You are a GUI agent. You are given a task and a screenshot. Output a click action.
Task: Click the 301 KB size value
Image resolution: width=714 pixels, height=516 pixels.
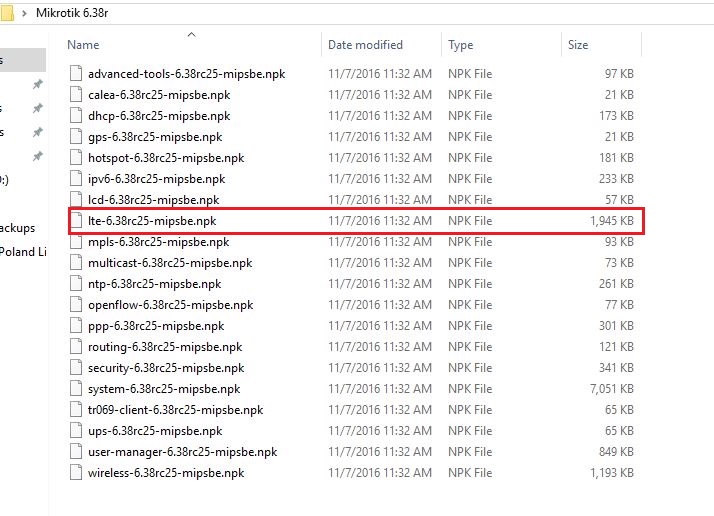[616, 326]
